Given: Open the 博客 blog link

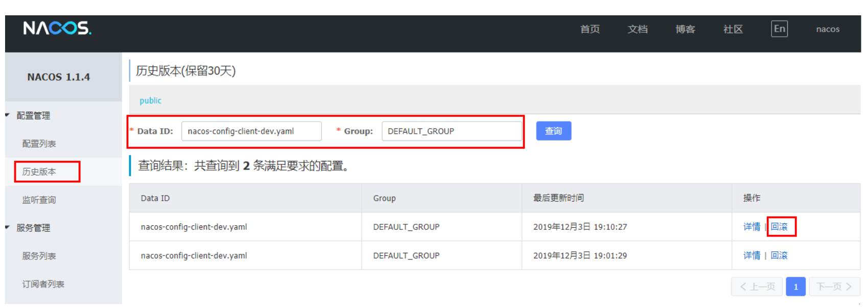Looking at the screenshot, I should tap(685, 29).
